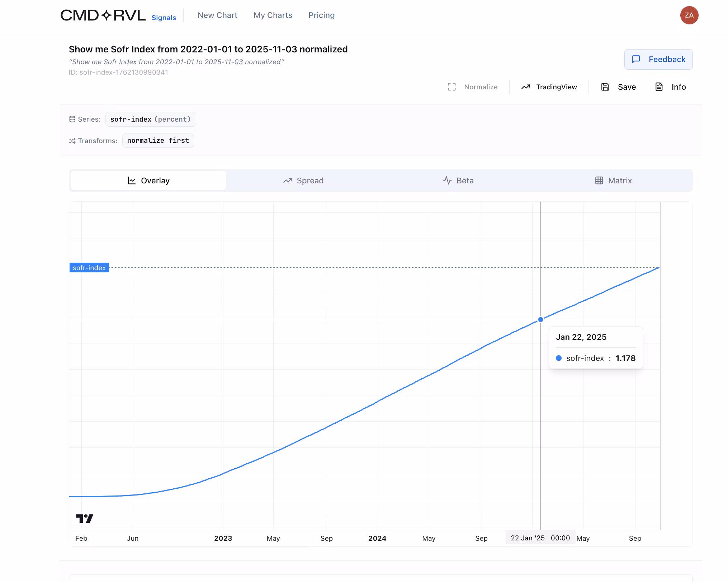Click the Info document icon
The width and height of the screenshot is (728, 582).
pos(659,87)
